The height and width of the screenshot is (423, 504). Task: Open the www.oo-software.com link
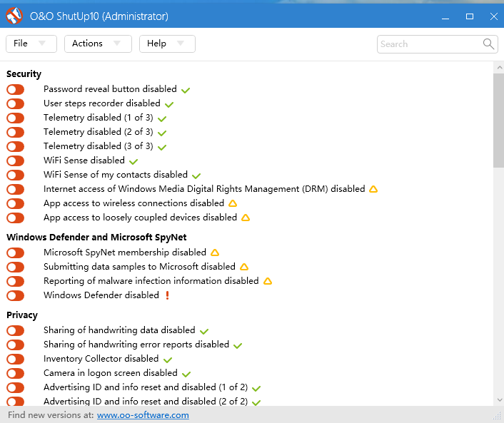[143, 415]
